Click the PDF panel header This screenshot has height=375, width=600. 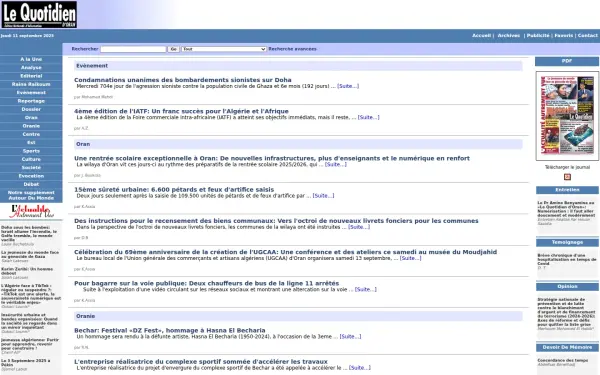pos(567,61)
